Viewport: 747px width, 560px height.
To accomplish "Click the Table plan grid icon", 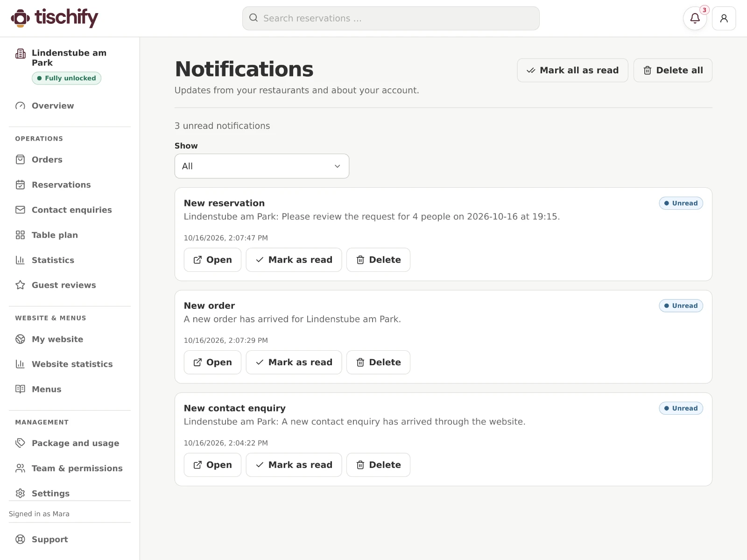I will click(x=20, y=235).
